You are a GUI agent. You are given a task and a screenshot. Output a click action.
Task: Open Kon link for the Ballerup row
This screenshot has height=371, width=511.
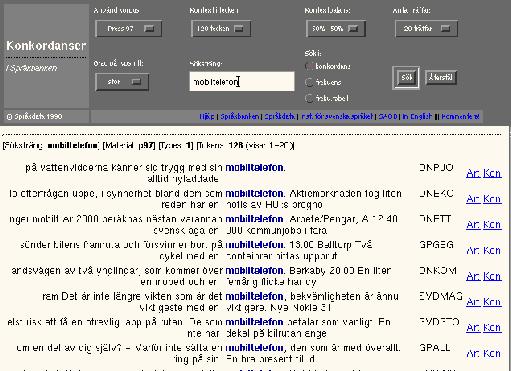(492, 251)
